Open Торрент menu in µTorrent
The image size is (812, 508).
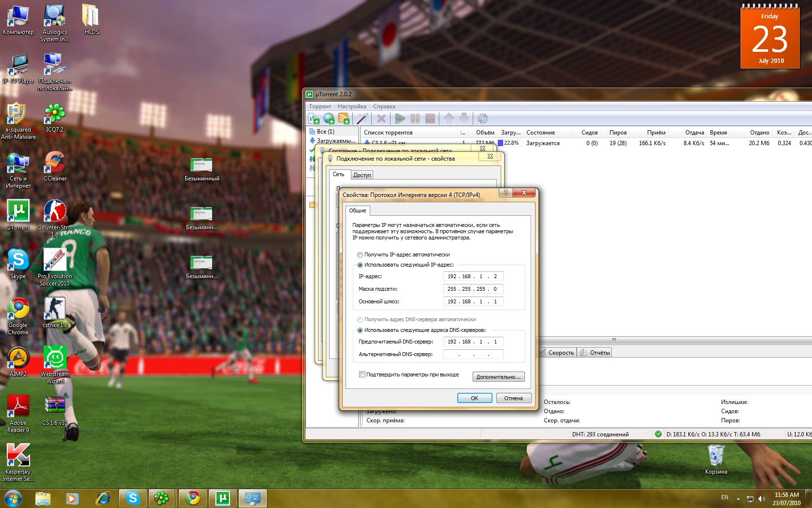320,106
